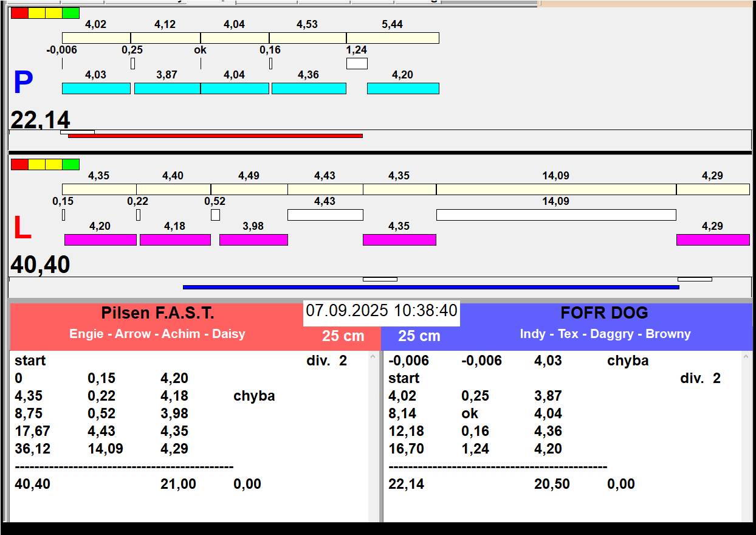
Task: Select the cyan 4,20 run bar
Action: click(x=403, y=89)
